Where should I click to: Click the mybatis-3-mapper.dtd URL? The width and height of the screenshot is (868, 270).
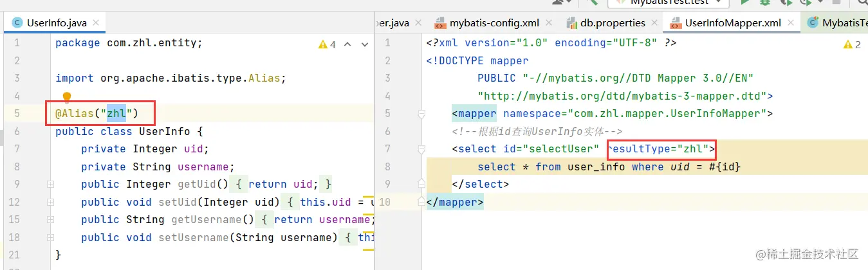point(622,96)
